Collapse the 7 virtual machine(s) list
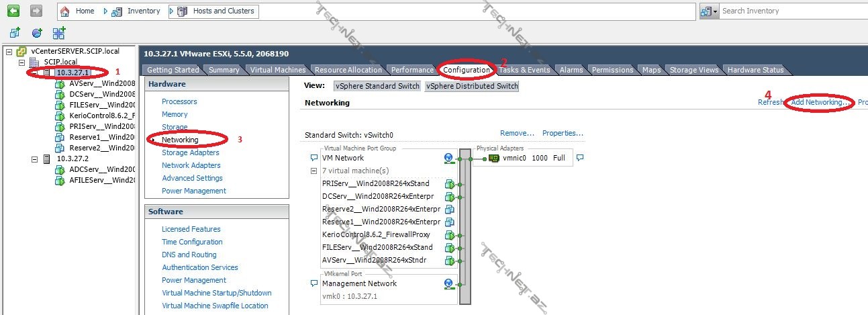Screen dimensions: 868x315 [314, 171]
